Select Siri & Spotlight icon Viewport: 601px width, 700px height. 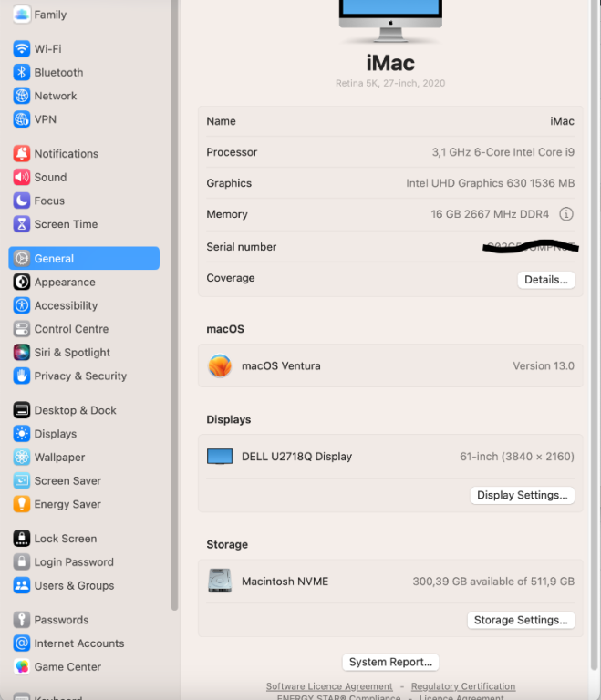point(22,353)
